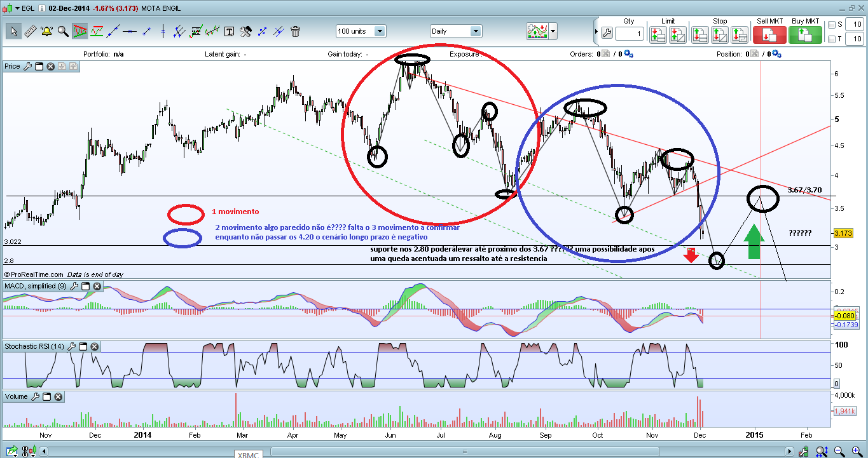Toggle the T target checkbox
868x458 pixels.
[832, 39]
